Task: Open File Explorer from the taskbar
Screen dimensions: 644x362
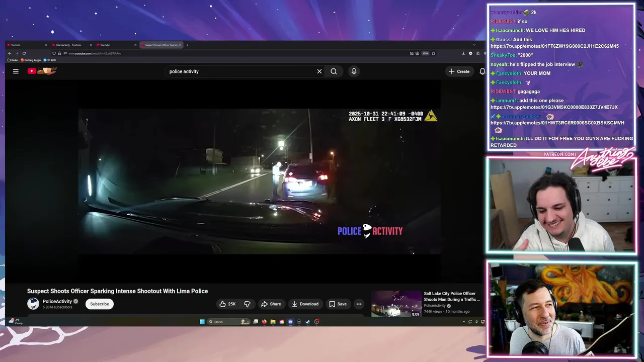Action: pyautogui.click(x=273, y=322)
